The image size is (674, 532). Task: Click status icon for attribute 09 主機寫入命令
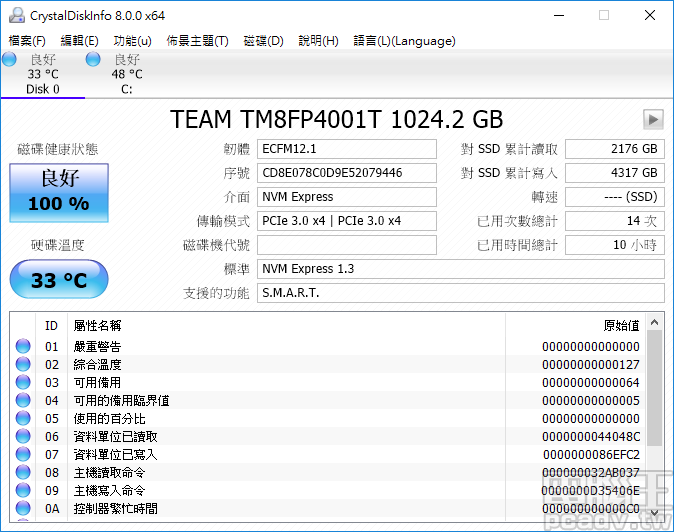23,491
